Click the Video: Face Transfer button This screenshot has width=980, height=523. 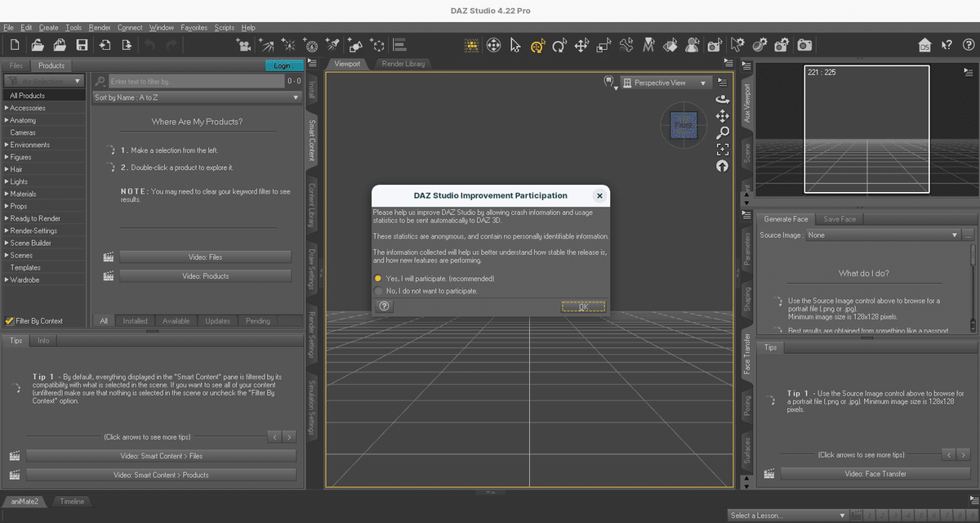(875, 473)
